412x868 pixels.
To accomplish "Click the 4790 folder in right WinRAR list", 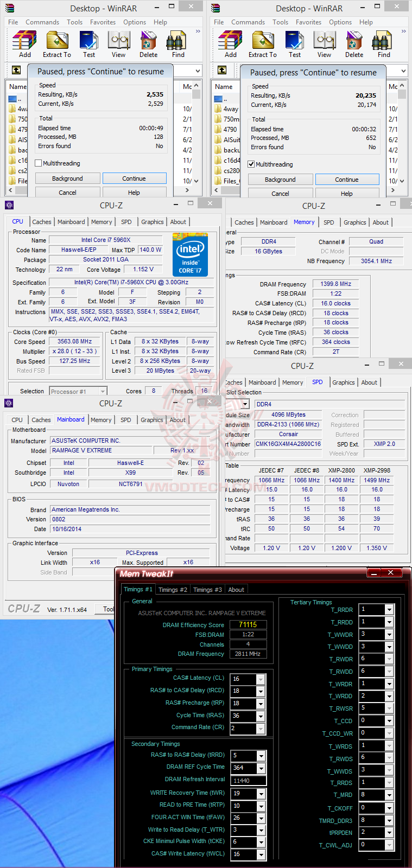I will point(226,130).
